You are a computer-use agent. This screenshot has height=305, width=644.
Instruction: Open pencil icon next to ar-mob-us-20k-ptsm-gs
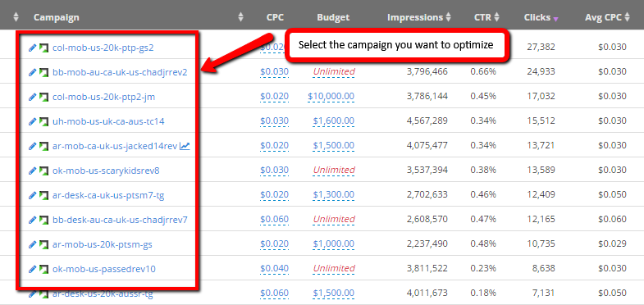pos(33,244)
